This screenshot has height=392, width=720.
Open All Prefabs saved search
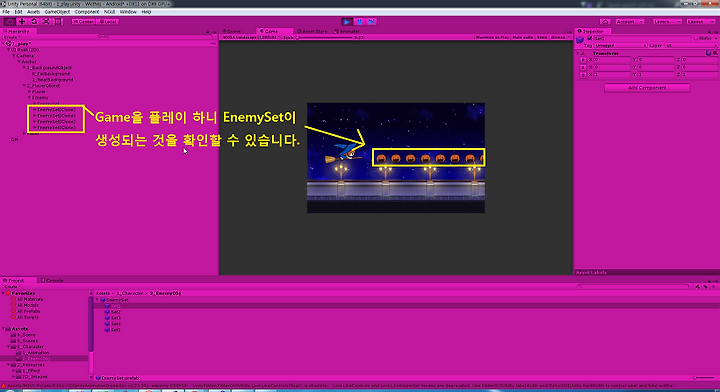[25, 311]
